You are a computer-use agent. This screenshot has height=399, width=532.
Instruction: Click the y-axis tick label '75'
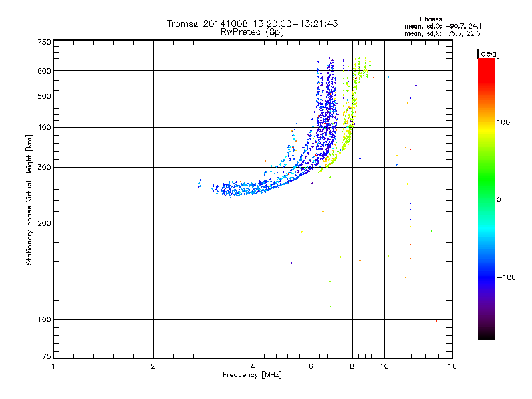[x=47, y=356]
